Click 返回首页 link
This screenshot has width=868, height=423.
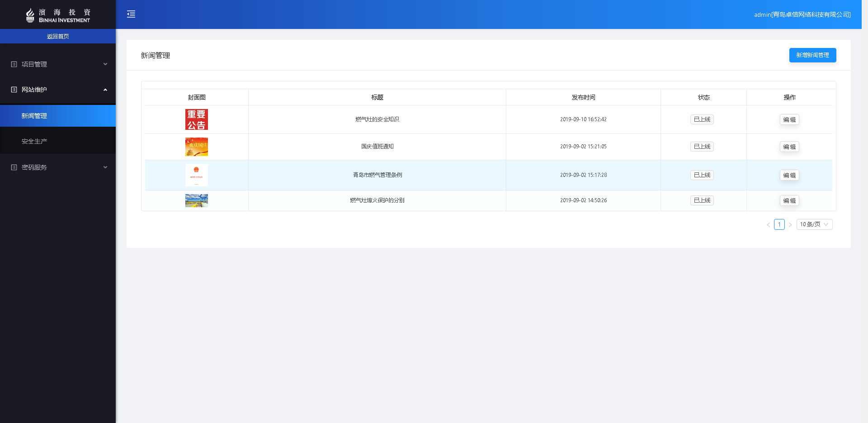click(x=58, y=36)
